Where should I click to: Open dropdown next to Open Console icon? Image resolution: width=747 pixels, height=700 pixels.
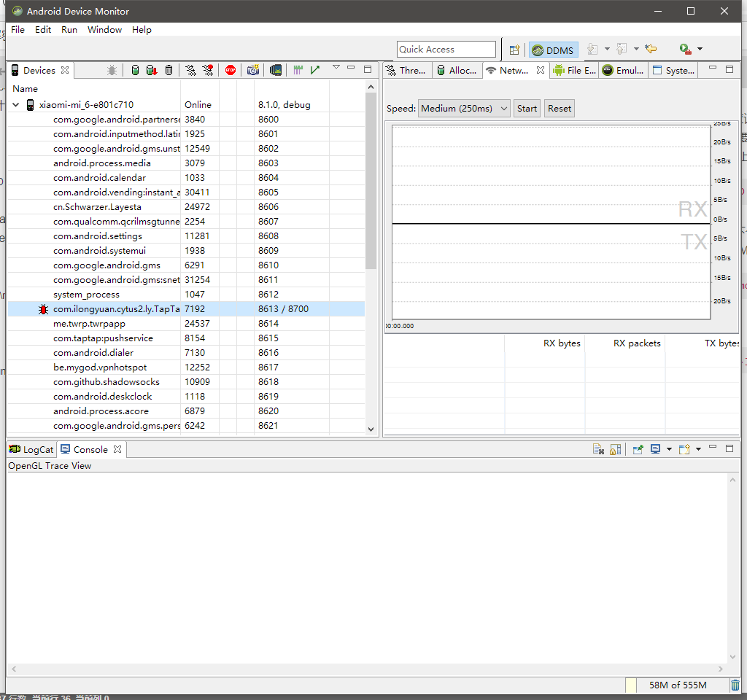click(698, 449)
